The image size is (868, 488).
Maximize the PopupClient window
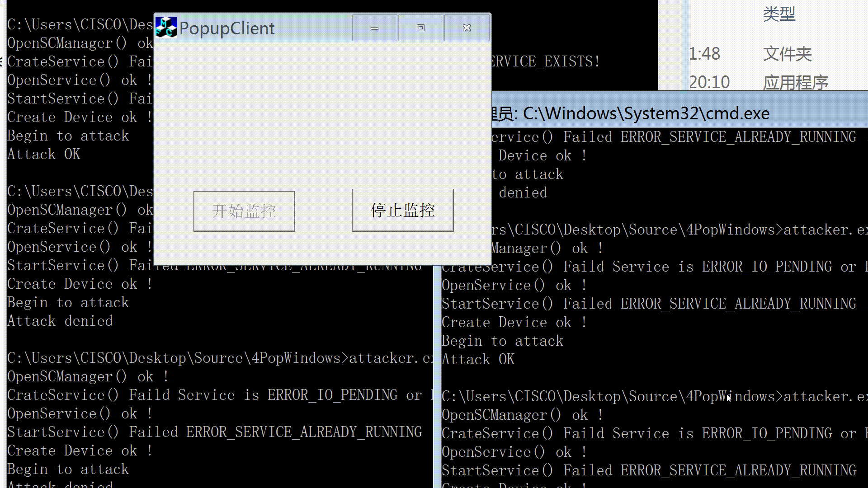(420, 28)
